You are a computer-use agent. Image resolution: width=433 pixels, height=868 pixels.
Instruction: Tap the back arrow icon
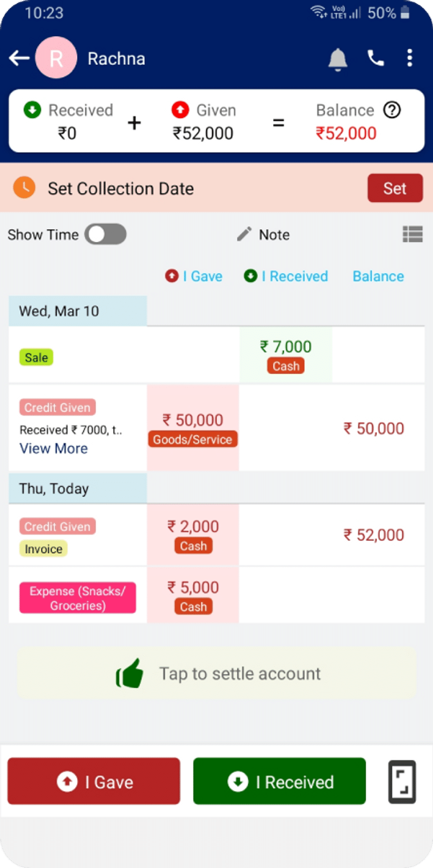[19, 58]
